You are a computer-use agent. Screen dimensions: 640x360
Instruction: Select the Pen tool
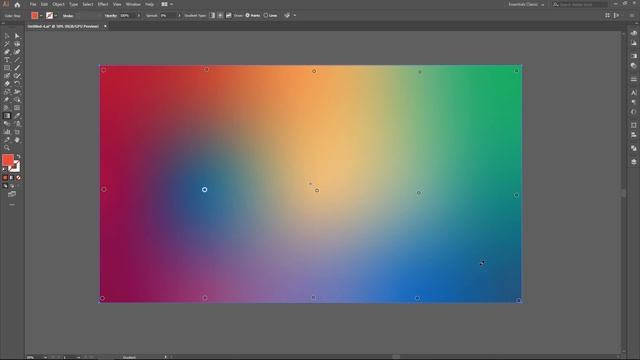(x=7, y=52)
